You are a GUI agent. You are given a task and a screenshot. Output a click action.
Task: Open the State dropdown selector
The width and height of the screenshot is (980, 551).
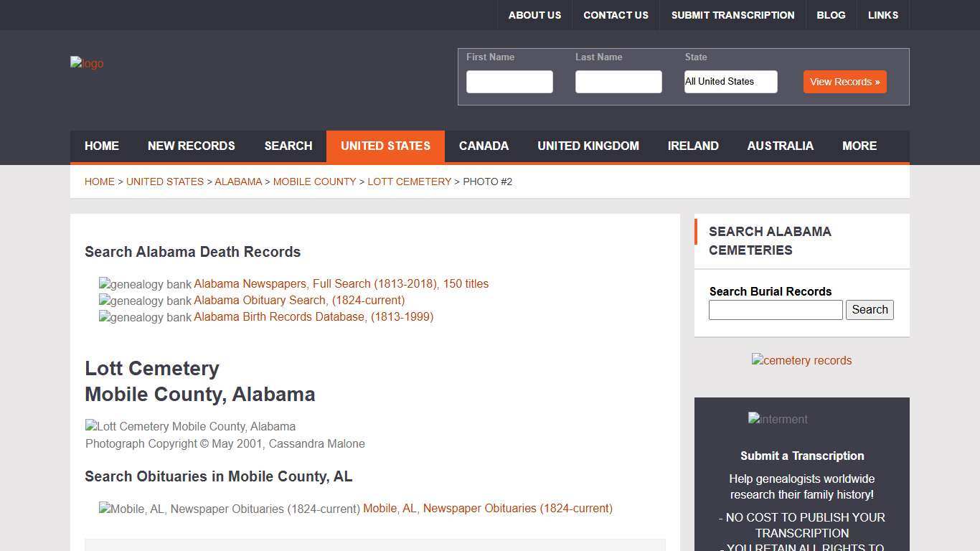pos(730,82)
